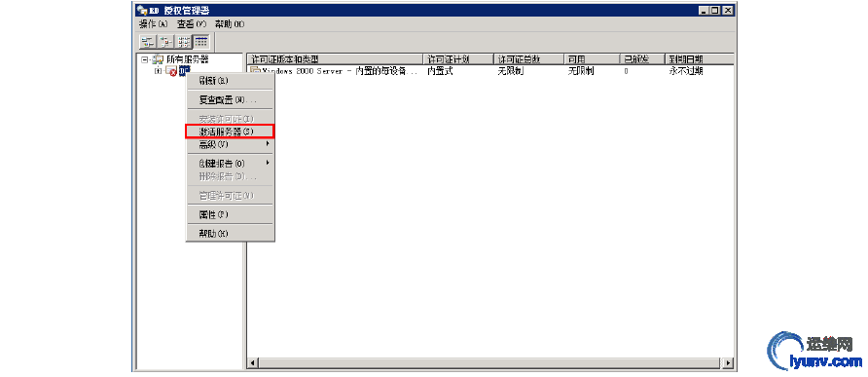Viewport: 868px width, 377px height.
Task: Select the highlighted server name in the tree
Action: (184, 71)
